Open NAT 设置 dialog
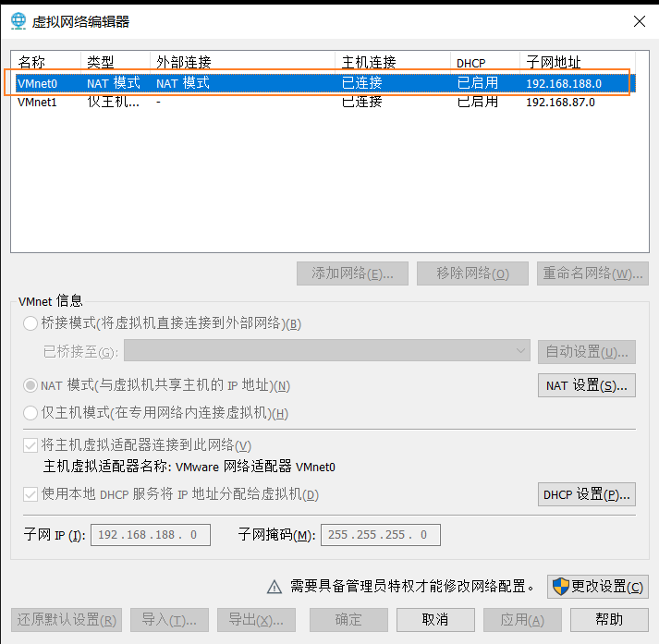659x644 pixels. click(x=587, y=385)
